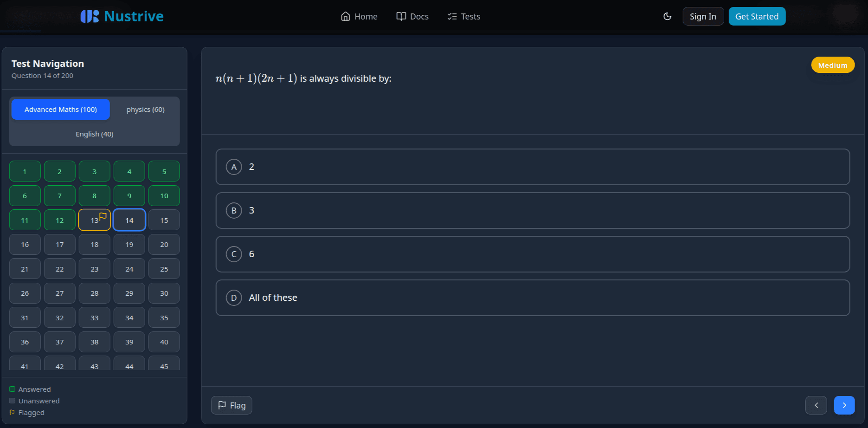Click the Nustrive logo icon
Viewport: 868px width, 428px height.
tap(90, 16)
